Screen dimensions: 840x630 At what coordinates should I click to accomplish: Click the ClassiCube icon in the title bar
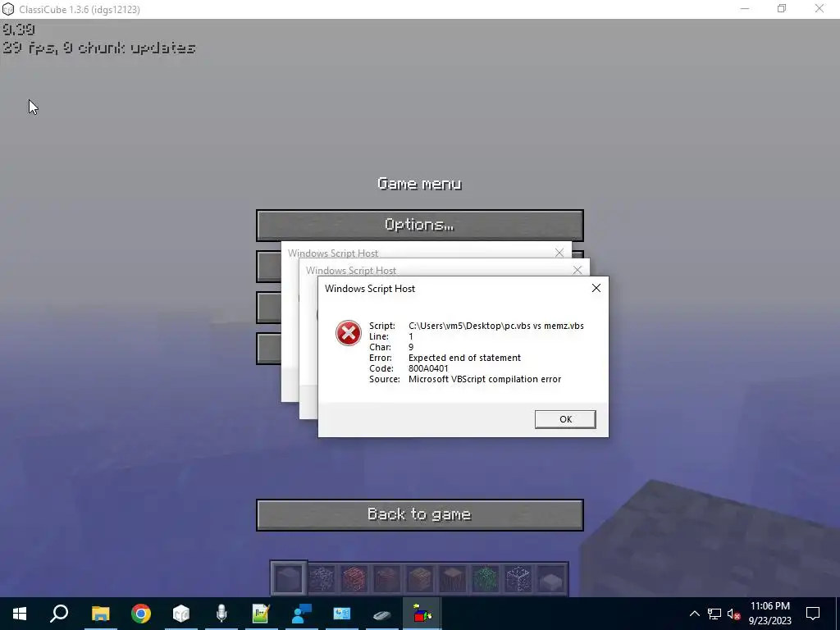[8, 9]
